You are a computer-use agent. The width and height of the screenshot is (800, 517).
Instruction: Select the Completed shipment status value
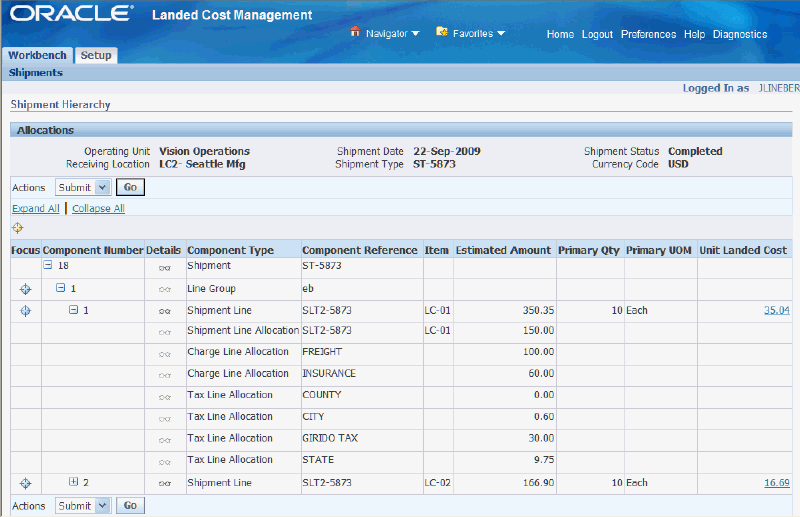tap(695, 151)
